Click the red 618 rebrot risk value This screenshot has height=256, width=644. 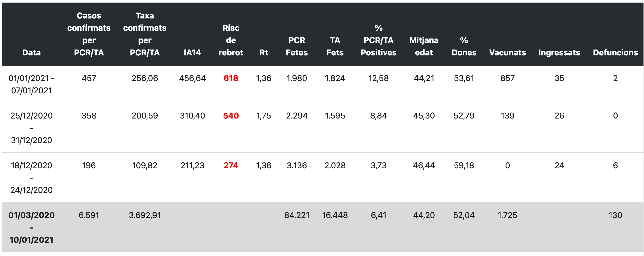(231, 78)
